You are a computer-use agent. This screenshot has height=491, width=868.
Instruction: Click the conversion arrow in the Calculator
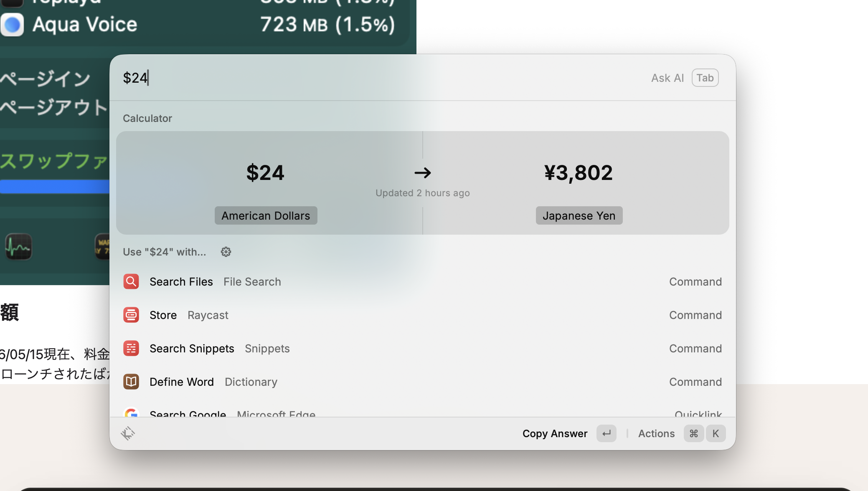[423, 173]
